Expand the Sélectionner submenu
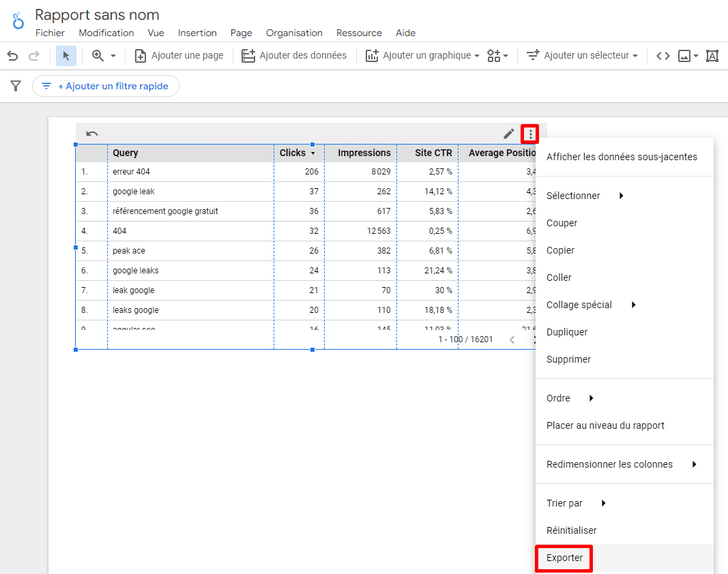This screenshot has height=574, width=728. point(624,196)
